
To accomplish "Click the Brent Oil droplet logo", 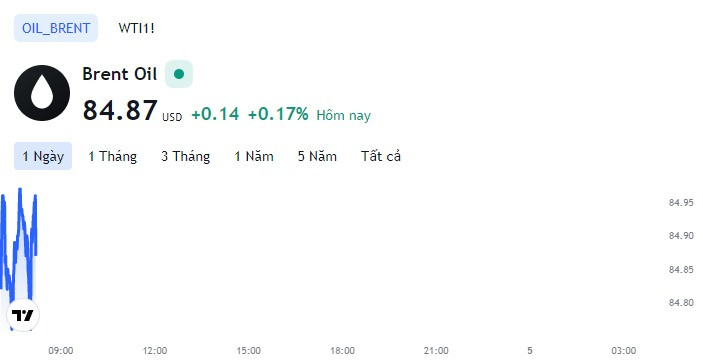I will pos(42,93).
